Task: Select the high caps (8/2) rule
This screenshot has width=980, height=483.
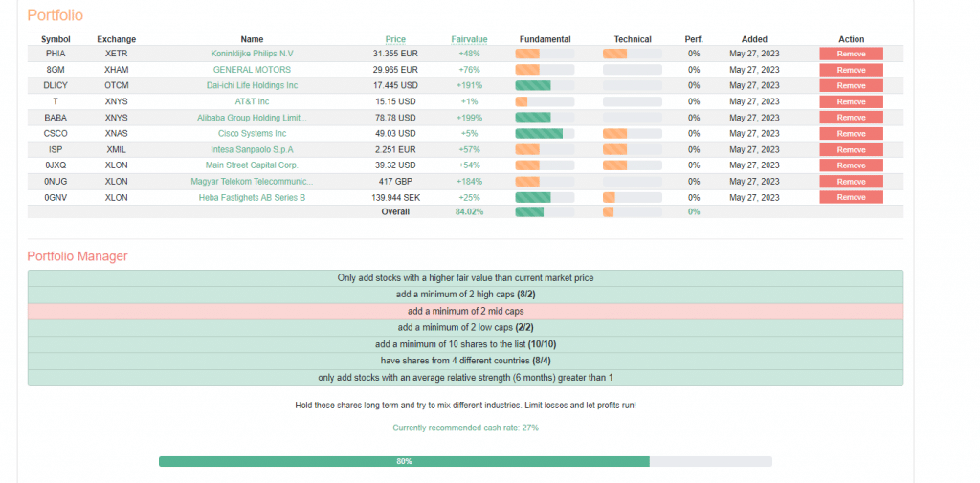Action: [465, 295]
